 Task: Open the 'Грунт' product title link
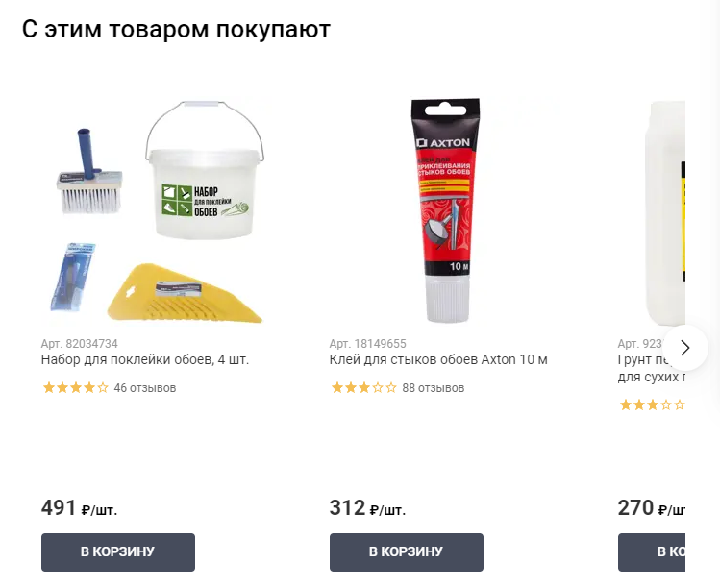[652, 368]
